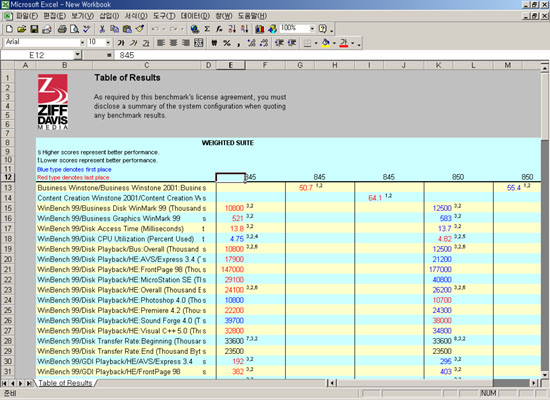The image size is (550, 400).
Task: Open Font Color dropdown arrow
Action: point(353,43)
